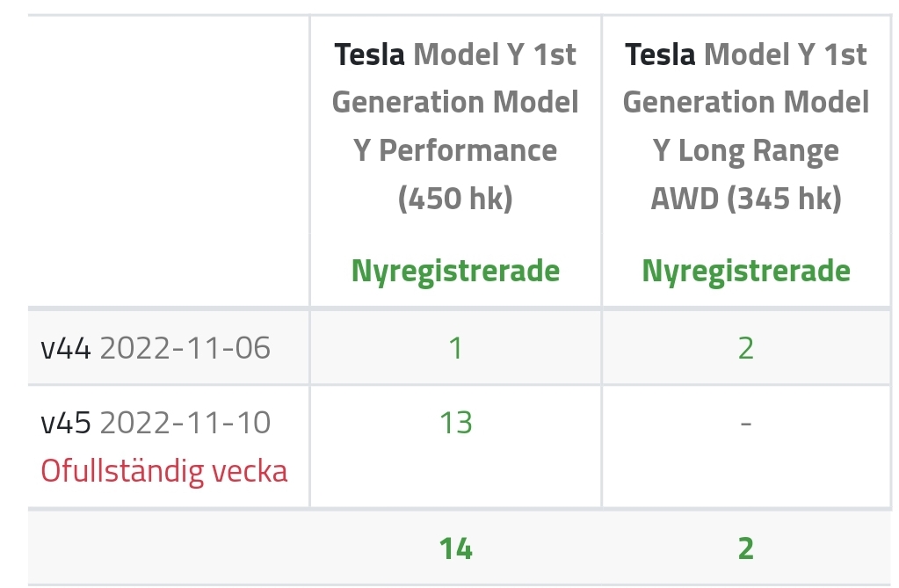Click the Tesla Model Y Long Range AWD header
899x588 pixels.
coord(746,127)
